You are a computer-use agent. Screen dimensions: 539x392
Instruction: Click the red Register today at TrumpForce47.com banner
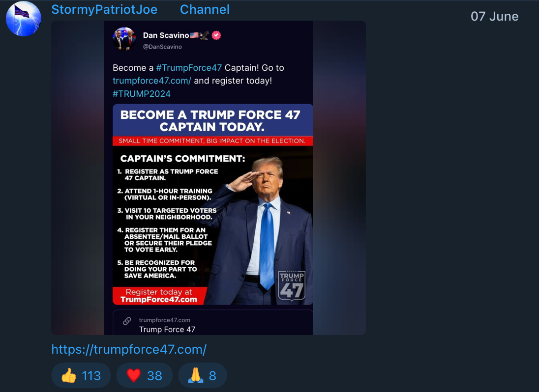[159, 296]
